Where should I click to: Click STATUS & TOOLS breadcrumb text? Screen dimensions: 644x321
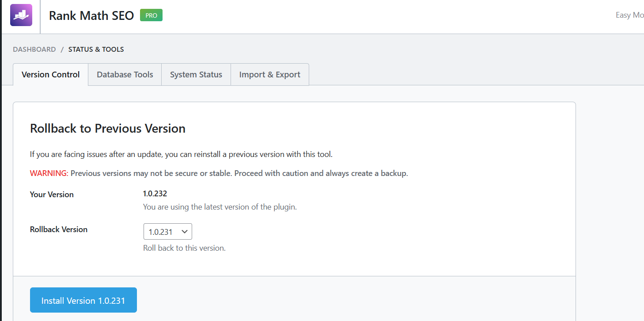pyautogui.click(x=96, y=50)
